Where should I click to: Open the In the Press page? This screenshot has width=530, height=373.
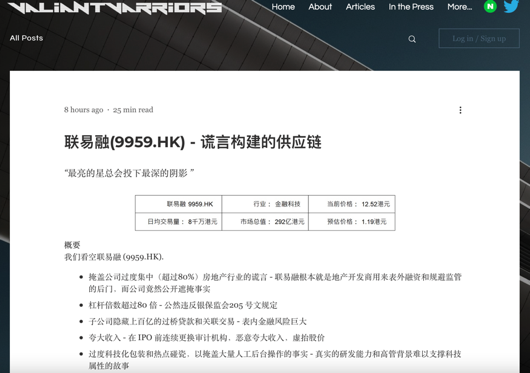(411, 7)
